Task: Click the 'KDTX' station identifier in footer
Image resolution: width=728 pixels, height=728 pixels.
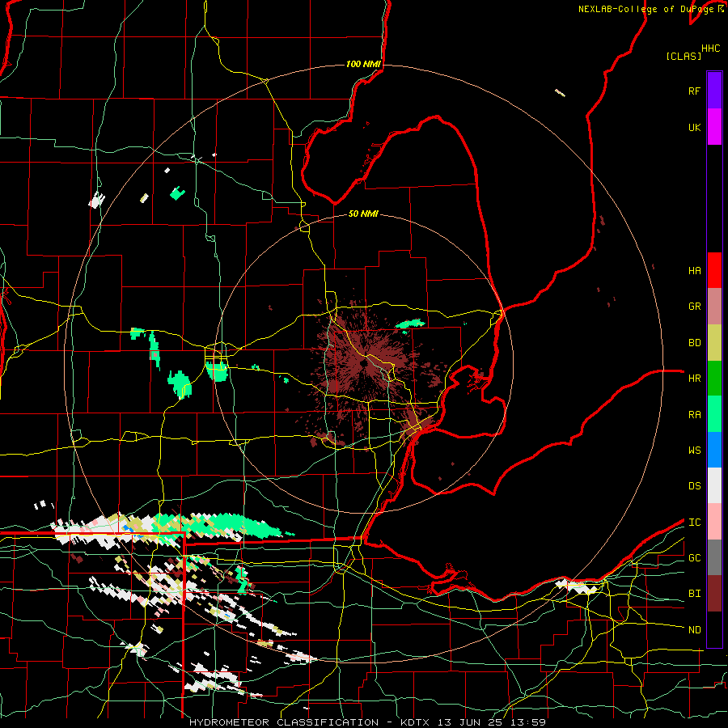Action: [416, 722]
